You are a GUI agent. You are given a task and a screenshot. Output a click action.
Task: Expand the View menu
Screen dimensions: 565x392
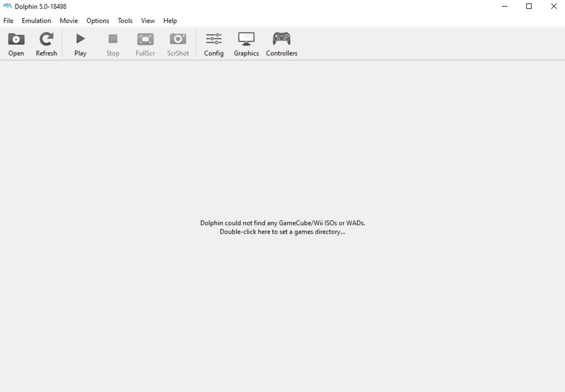click(x=148, y=21)
